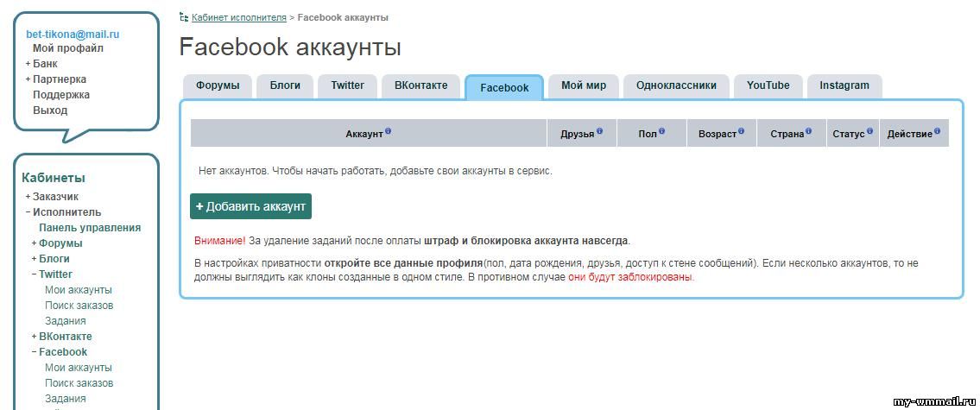
Task: Select the Twitter tab
Action: click(x=347, y=86)
